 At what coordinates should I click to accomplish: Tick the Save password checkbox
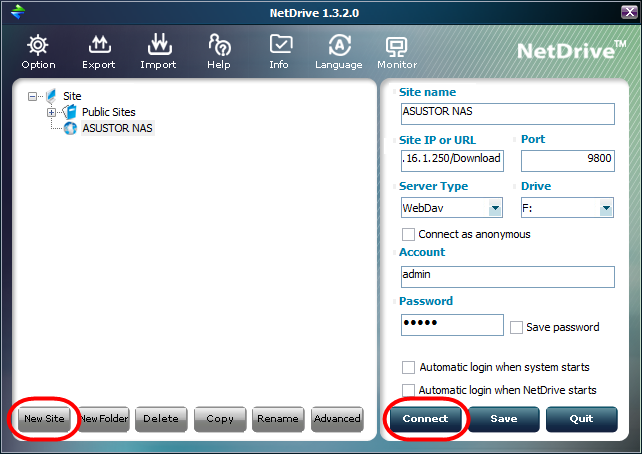point(516,328)
